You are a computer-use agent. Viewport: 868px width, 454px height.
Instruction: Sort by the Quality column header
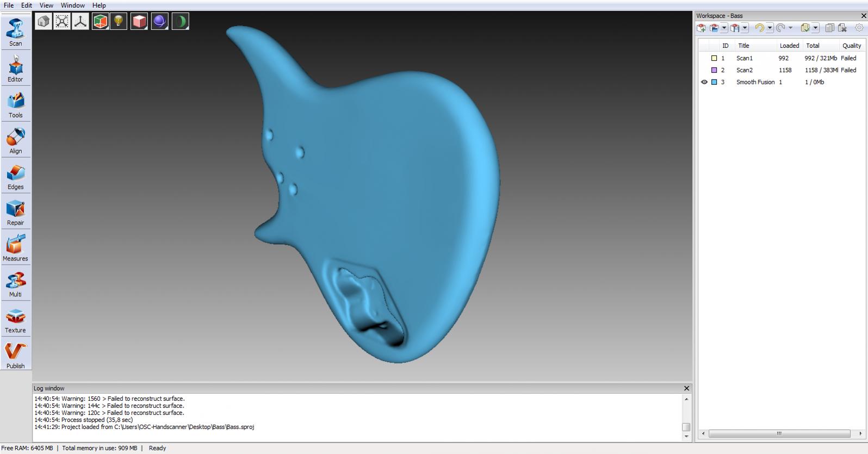click(x=852, y=46)
